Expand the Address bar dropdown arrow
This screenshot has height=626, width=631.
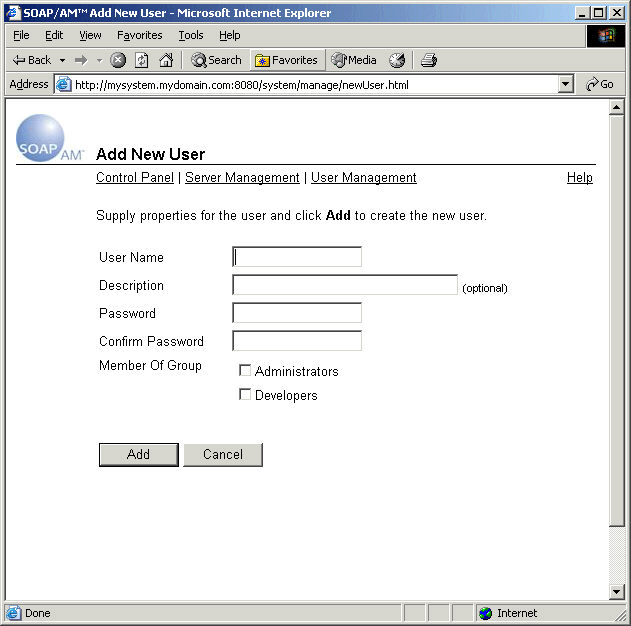(x=566, y=85)
